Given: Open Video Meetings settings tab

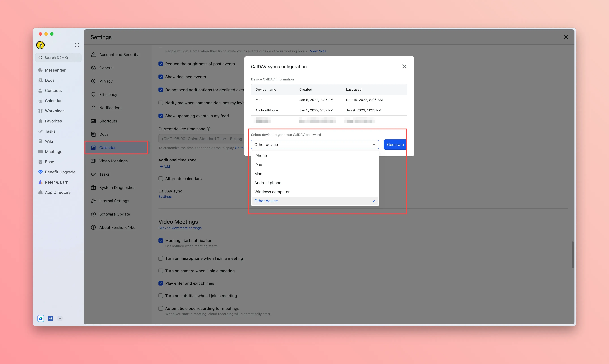Looking at the screenshot, I should pyautogui.click(x=113, y=161).
